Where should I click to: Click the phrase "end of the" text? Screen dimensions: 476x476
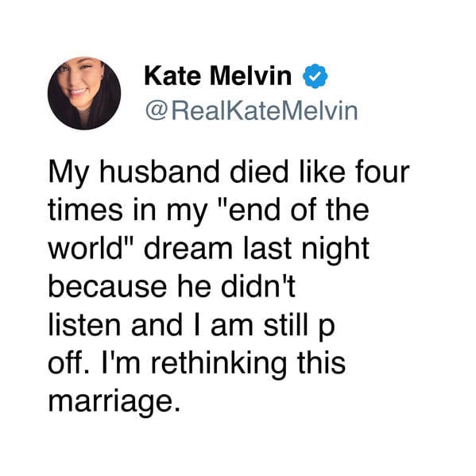(299, 210)
